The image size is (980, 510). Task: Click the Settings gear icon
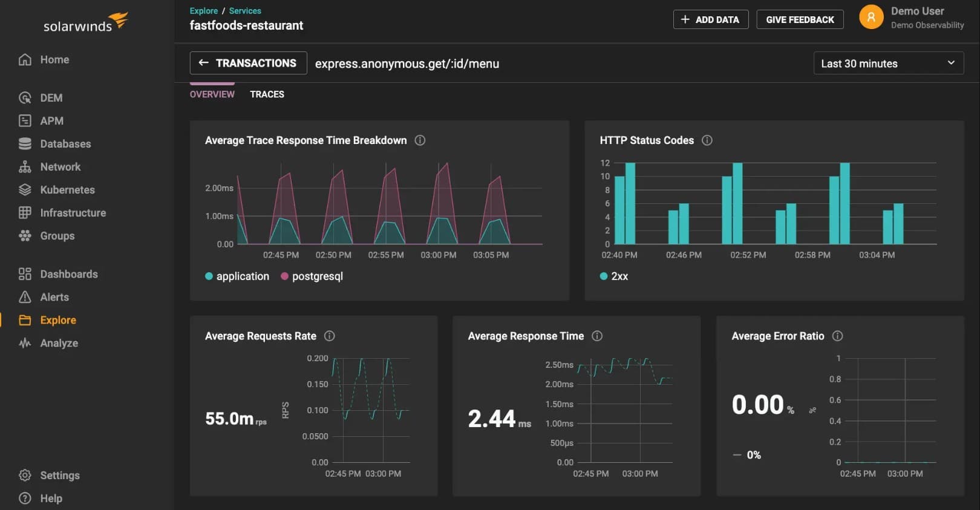pos(25,475)
